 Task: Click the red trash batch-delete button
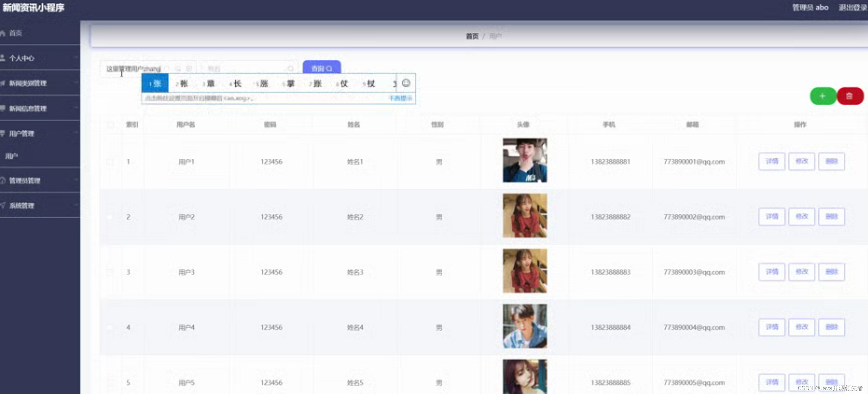849,96
